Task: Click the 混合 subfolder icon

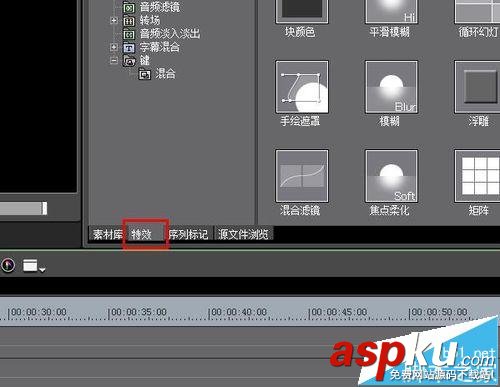Action: tap(145, 74)
